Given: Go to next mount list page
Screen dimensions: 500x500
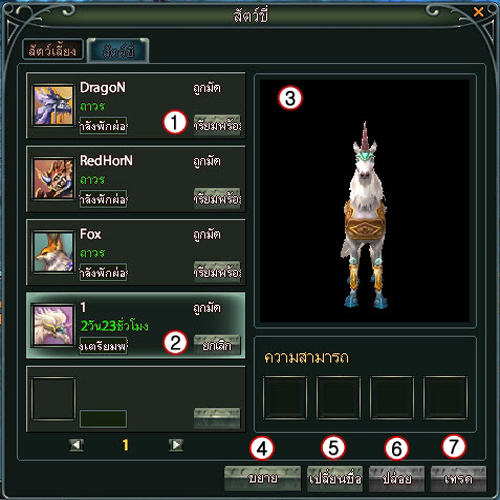Looking at the screenshot, I should point(176,445).
